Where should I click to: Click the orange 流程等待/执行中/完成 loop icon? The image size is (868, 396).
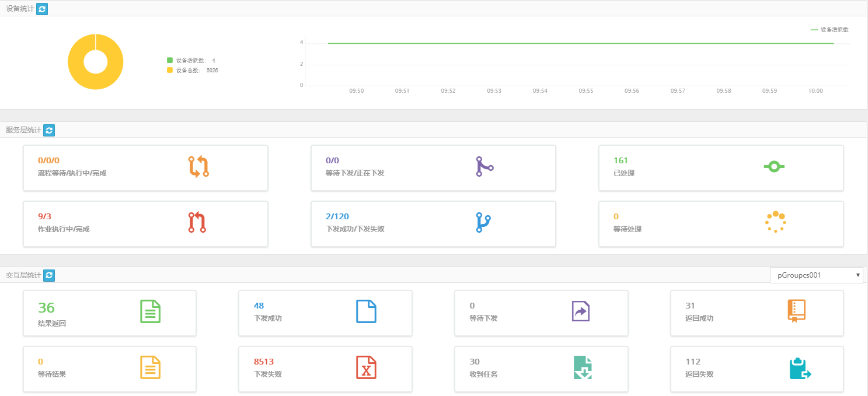tap(198, 167)
